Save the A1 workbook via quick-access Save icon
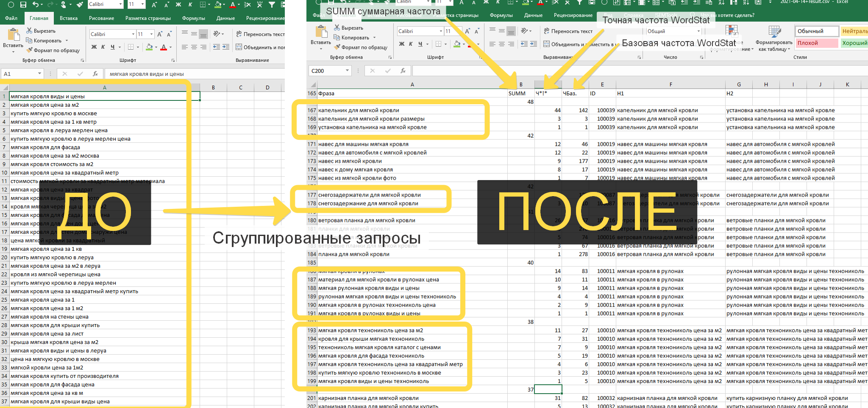The width and height of the screenshot is (868, 408). pyautogui.click(x=23, y=4)
